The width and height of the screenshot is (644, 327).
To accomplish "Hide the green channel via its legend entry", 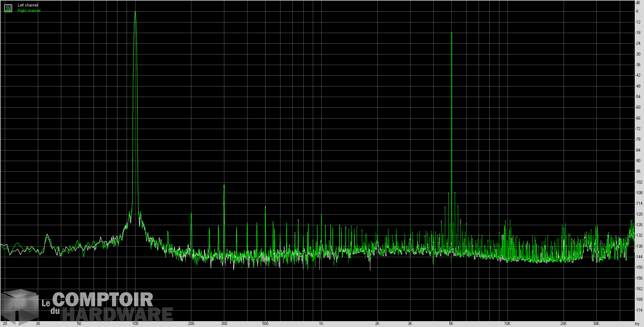I will click(x=28, y=10).
